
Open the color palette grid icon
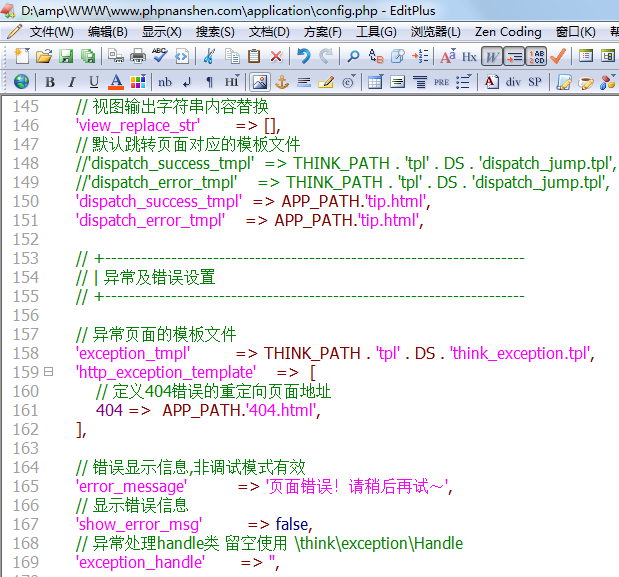[138, 82]
